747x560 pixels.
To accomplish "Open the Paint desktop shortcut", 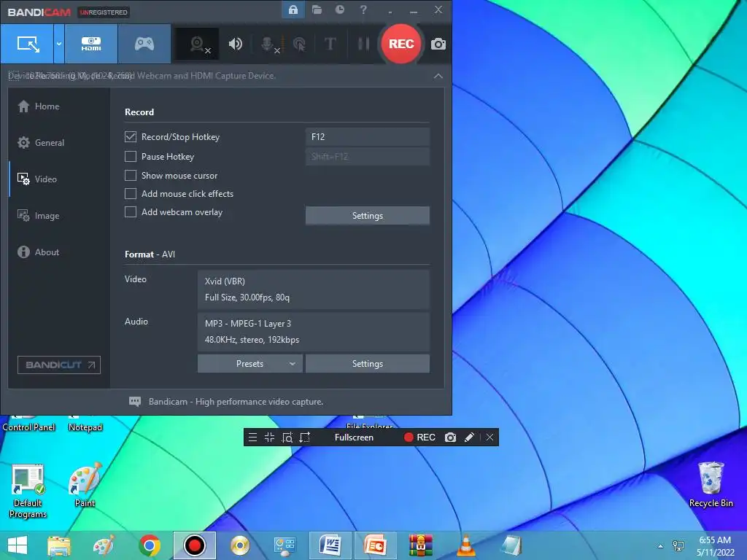I will 85,485.
